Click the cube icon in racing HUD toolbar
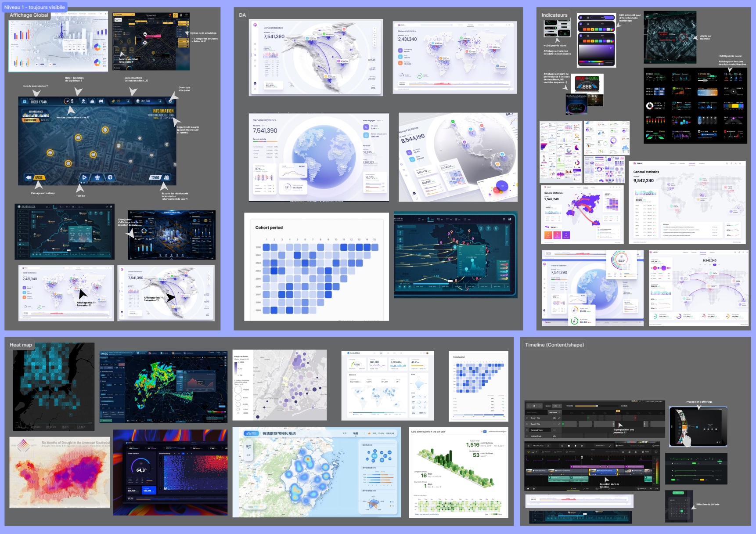 [x=110, y=177]
